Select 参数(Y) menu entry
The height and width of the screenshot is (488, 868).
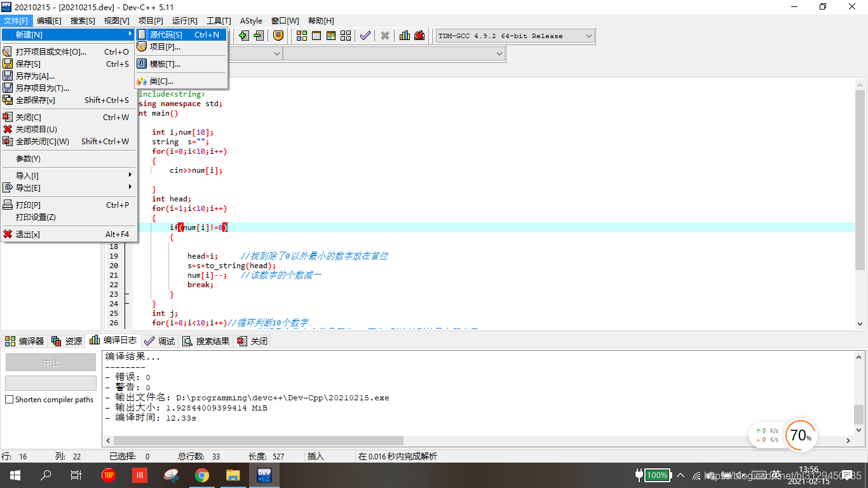[68, 158]
